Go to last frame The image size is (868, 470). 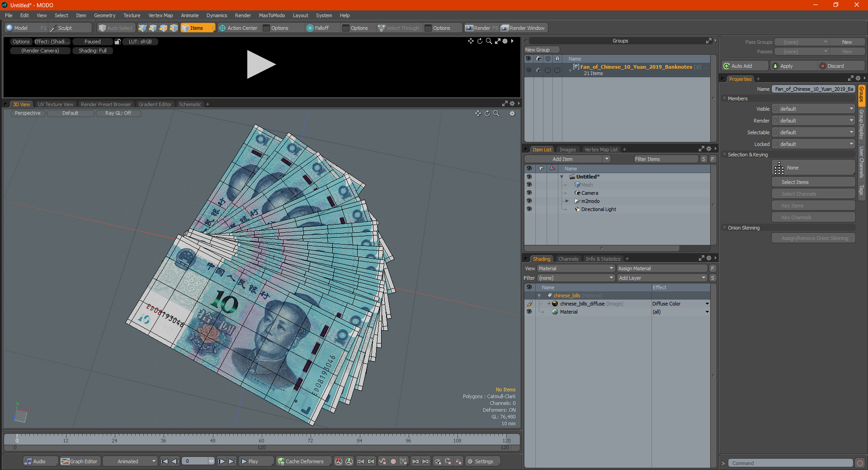232,461
